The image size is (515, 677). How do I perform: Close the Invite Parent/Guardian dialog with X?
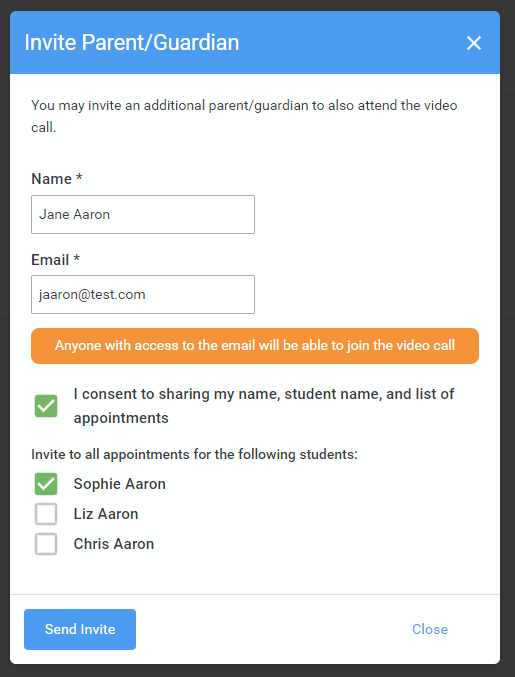click(x=474, y=43)
